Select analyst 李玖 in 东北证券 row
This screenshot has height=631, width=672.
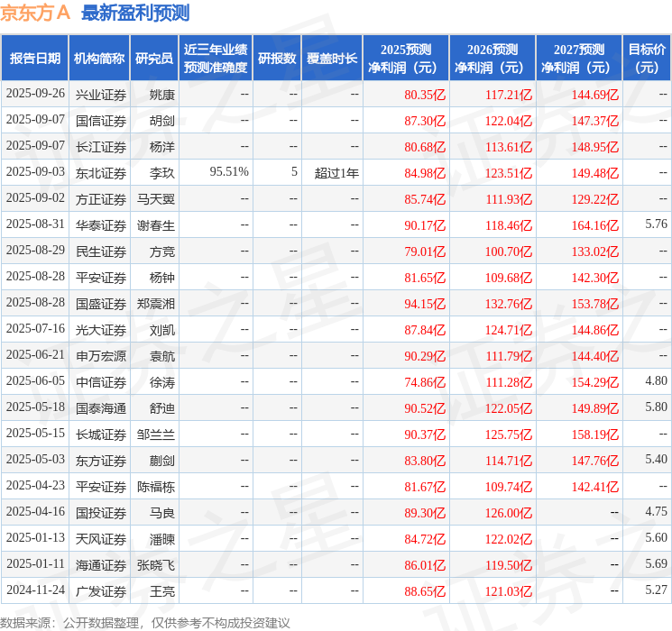point(162,173)
